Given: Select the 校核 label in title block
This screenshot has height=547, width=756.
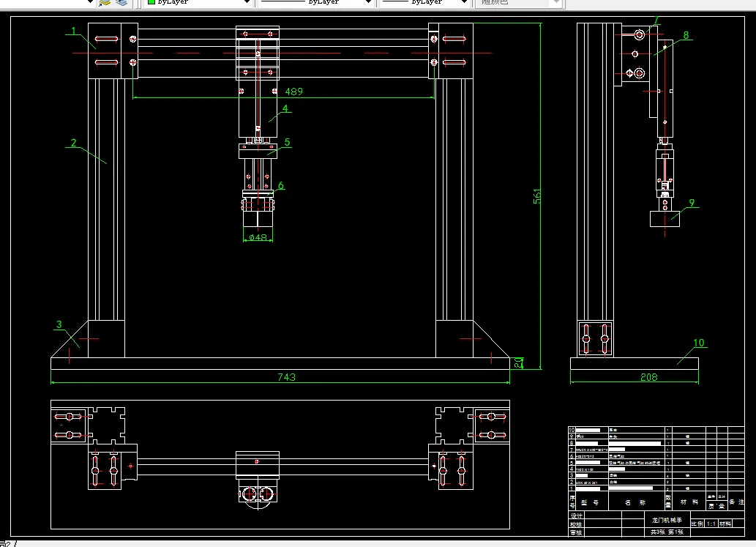Looking at the screenshot, I should (576, 524).
